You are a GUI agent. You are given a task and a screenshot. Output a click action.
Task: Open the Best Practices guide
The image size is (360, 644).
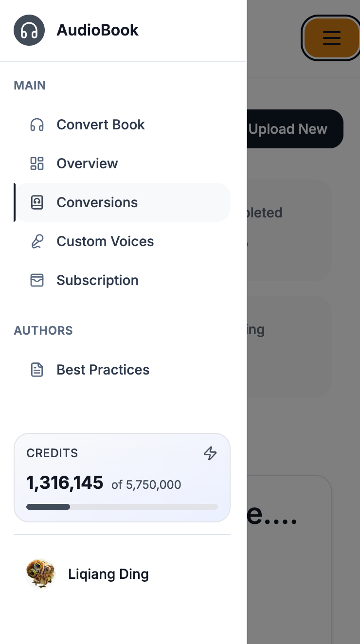[103, 370]
